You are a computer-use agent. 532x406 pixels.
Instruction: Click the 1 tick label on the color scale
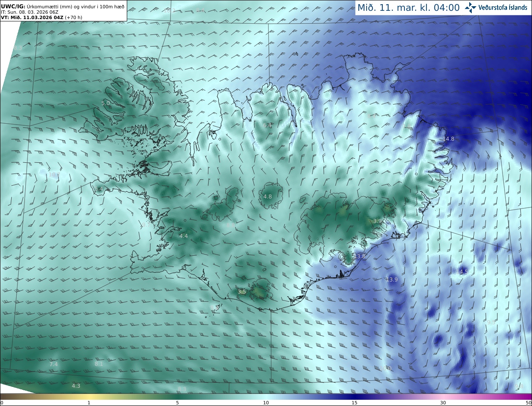click(89, 403)
